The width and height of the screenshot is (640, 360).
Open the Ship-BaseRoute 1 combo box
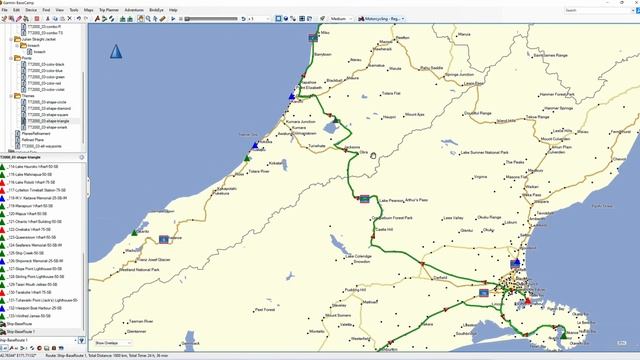point(38,340)
